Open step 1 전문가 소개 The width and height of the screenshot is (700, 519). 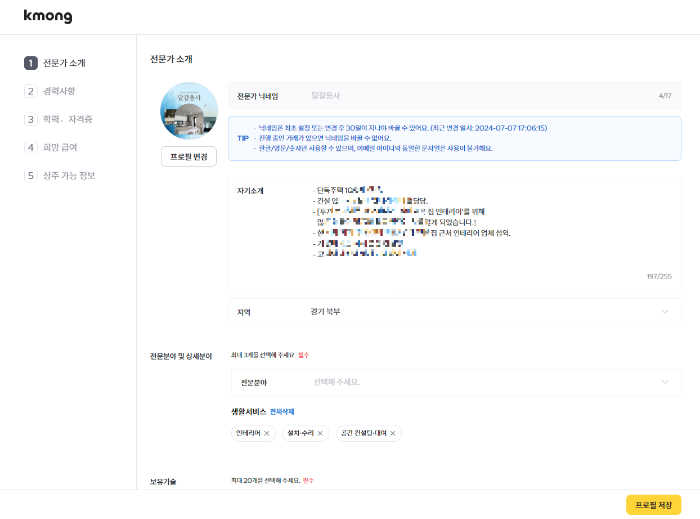(55, 63)
